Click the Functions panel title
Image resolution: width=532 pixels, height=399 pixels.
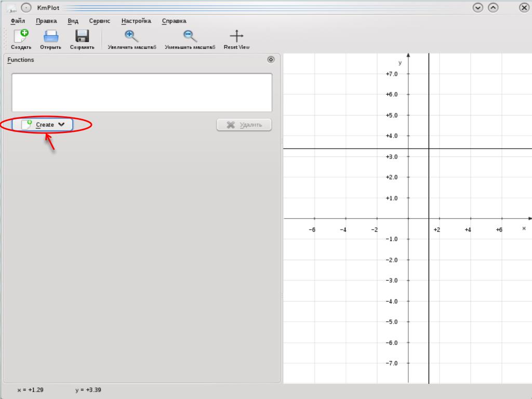21,60
